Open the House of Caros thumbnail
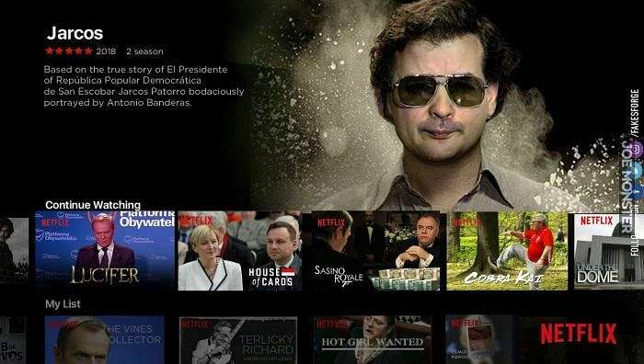The image size is (644, 364). pos(240,251)
